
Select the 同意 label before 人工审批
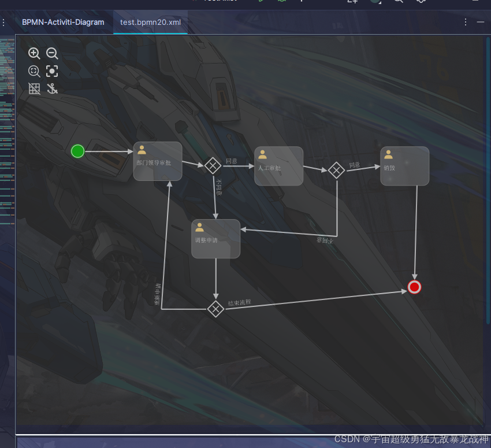(x=232, y=161)
